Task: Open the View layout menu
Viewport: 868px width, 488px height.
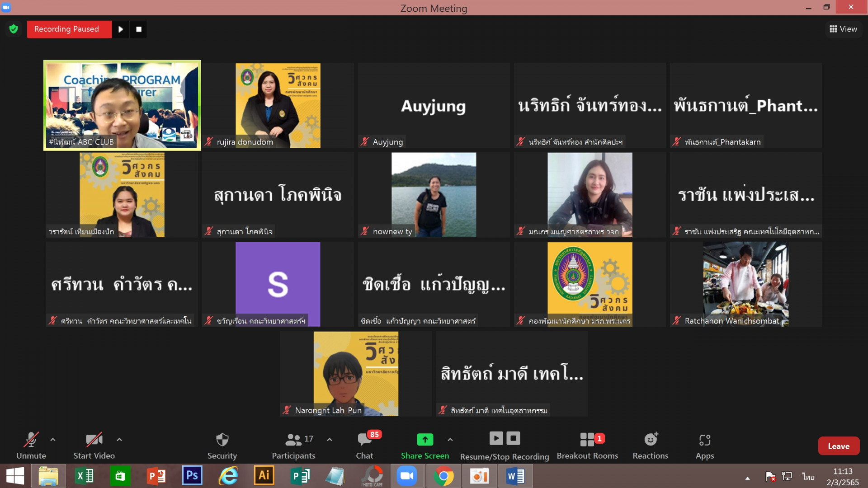Action: pyautogui.click(x=843, y=29)
